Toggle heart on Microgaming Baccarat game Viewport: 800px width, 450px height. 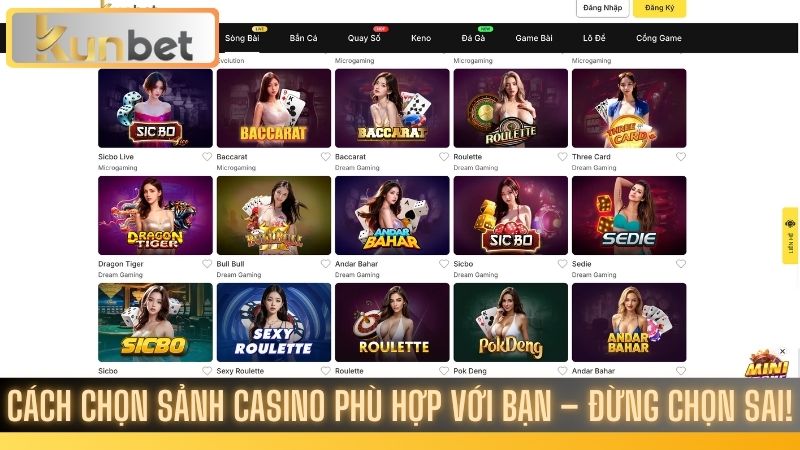tap(325, 157)
